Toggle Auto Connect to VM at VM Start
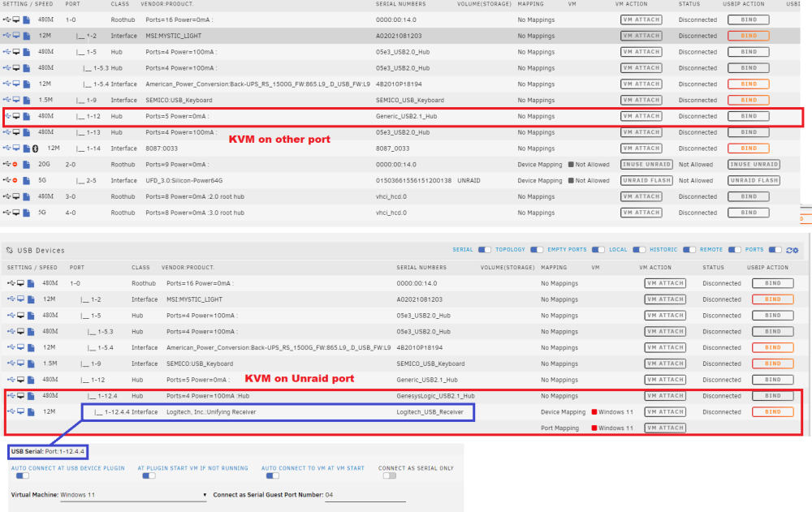 [x=272, y=475]
